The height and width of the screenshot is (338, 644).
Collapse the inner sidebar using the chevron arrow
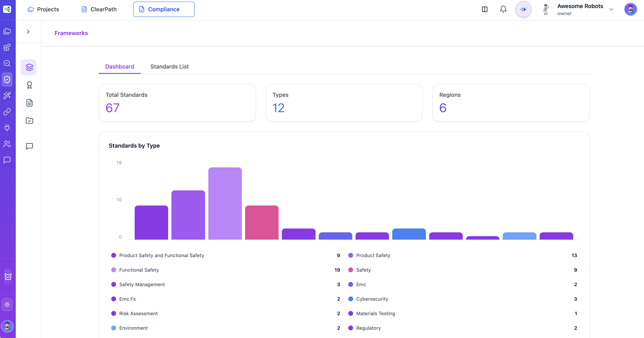tap(28, 32)
